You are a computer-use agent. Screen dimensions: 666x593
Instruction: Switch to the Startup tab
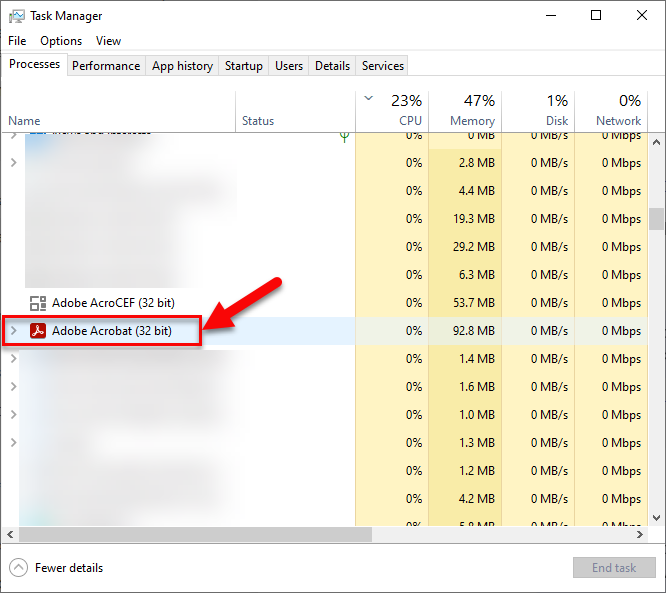[243, 66]
